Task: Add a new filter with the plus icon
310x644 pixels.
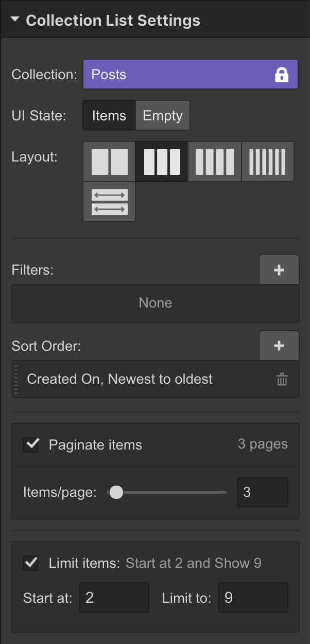Action: tap(279, 270)
